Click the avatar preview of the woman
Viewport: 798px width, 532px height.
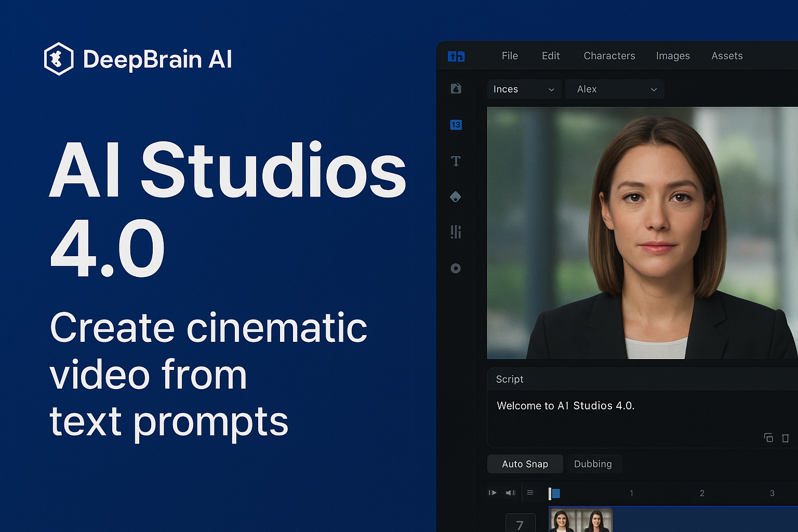click(642, 233)
